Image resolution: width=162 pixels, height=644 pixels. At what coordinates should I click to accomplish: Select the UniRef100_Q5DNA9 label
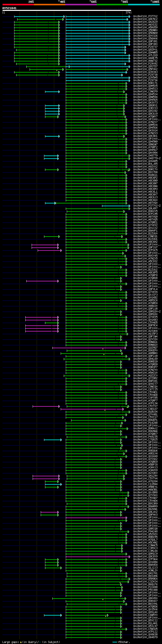tap(145, 33)
